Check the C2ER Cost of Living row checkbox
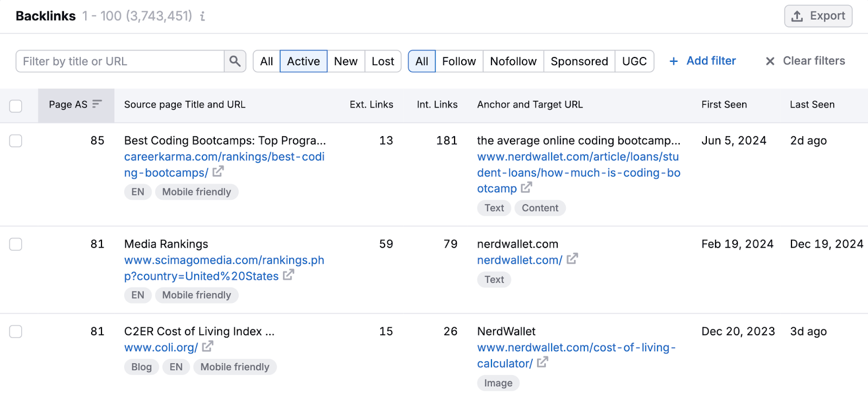 tap(16, 332)
